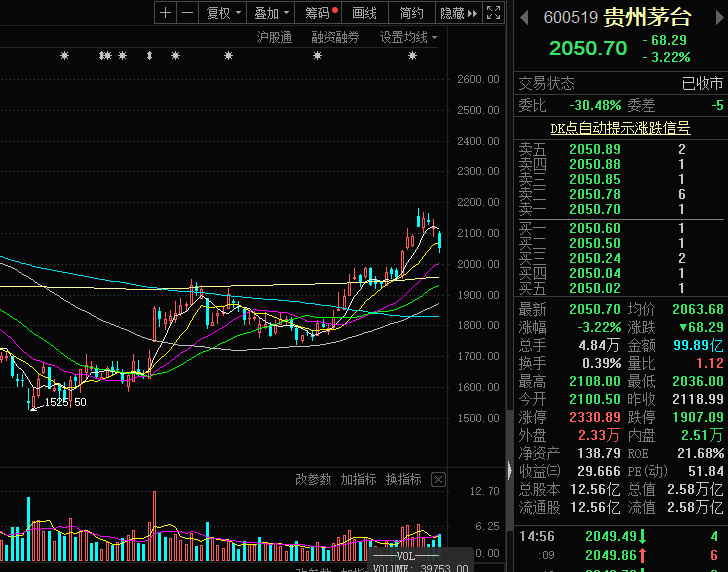Click the up-down arrow event marker
728x572 pixels.
pos(150,56)
